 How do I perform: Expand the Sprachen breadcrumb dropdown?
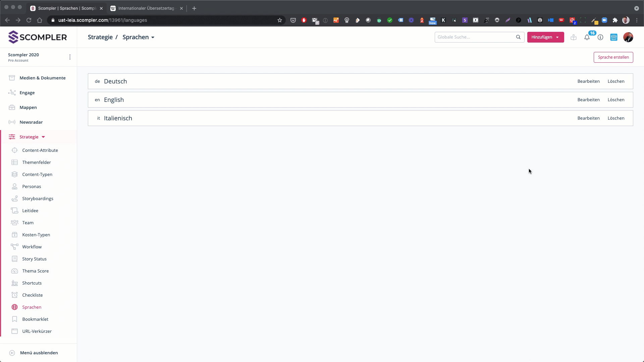pyautogui.click(x=139, y=37)
